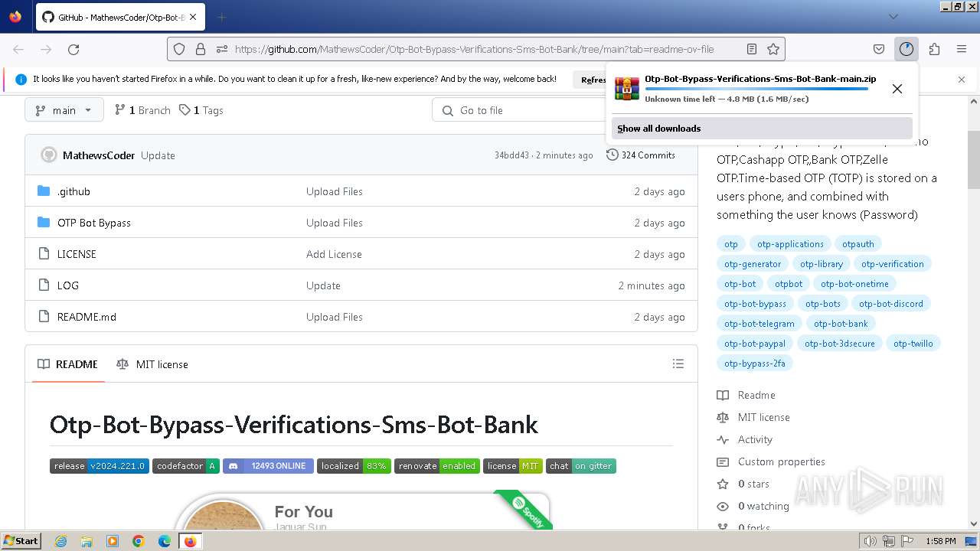Select the otp topic tag
Viewport: 980px width, 551px height.
731,244
